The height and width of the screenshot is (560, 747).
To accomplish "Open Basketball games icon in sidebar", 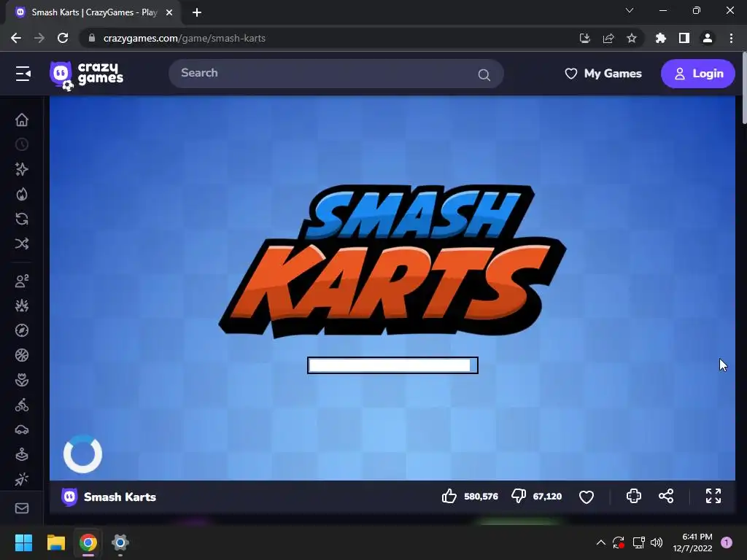I will tap(22, 355).
